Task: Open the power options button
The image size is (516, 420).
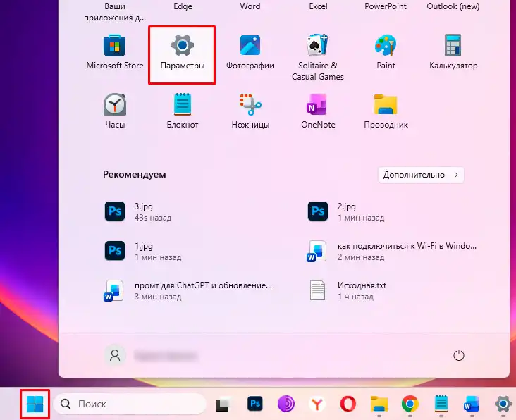Action: (x=459, y=356)
